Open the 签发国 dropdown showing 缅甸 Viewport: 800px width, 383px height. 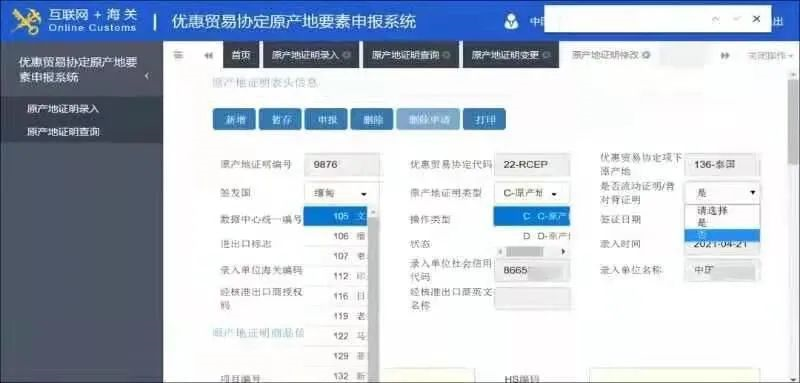pyautogui.click(x=342, y=193)
